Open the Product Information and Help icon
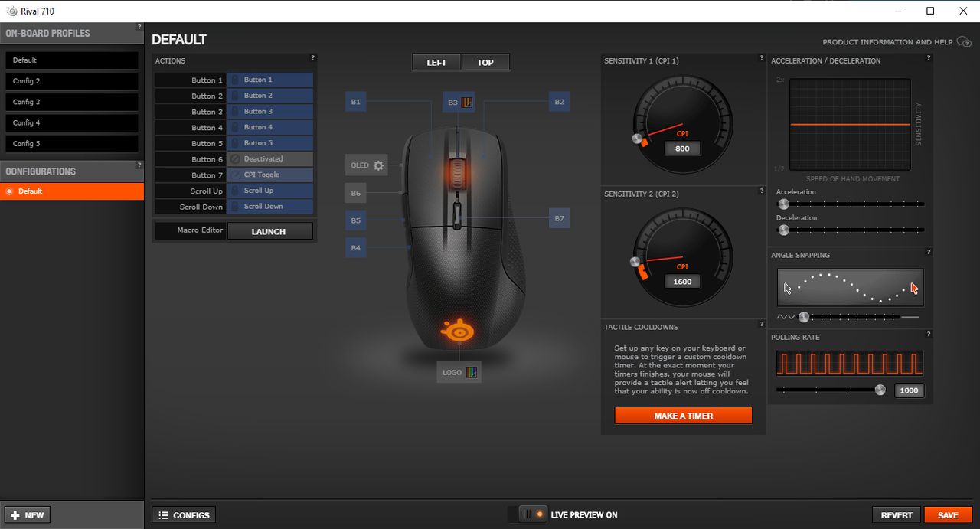This screenshot has width=980, height=529. point(964,42)
